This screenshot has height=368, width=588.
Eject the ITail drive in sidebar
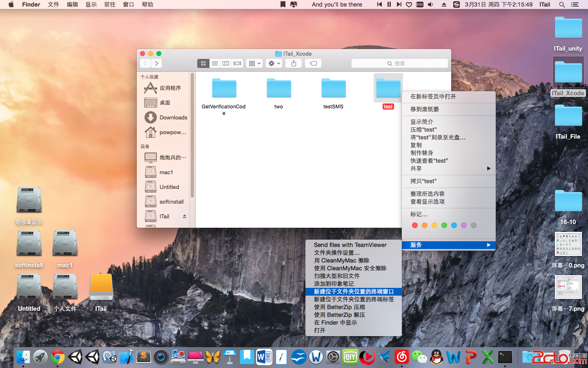coord(185,216)
